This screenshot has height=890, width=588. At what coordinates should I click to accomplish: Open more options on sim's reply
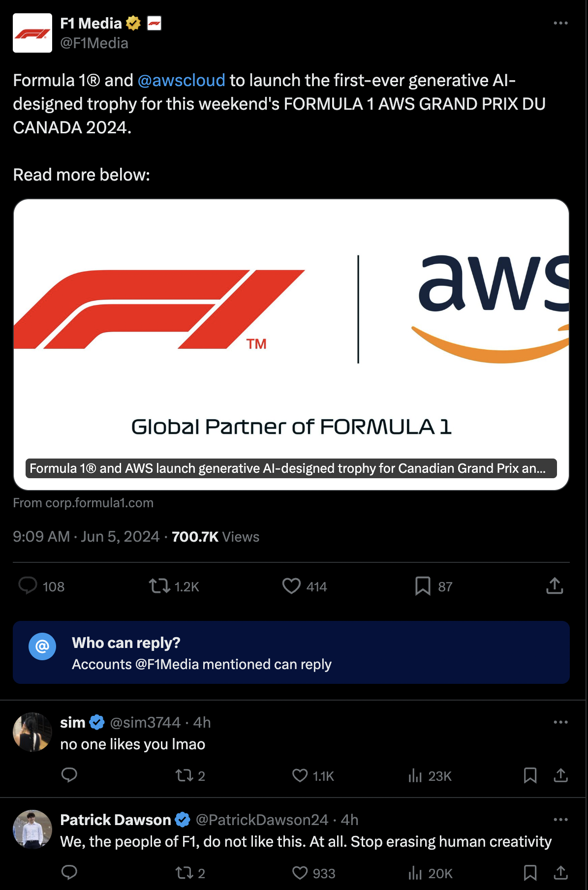(560, 722)
